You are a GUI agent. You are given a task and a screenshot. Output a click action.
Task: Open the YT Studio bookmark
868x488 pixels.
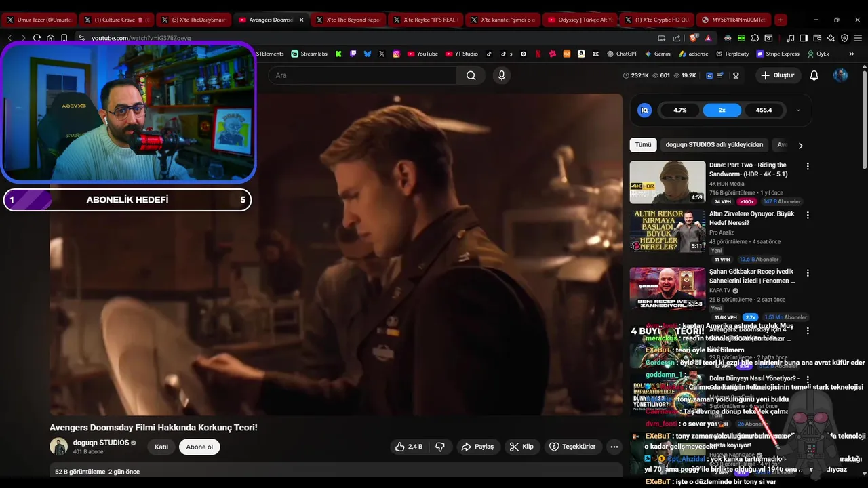click(462, 54)
